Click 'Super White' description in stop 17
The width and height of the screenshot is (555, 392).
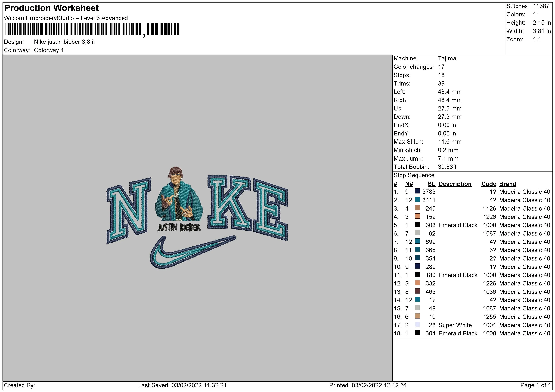[455, 325]
